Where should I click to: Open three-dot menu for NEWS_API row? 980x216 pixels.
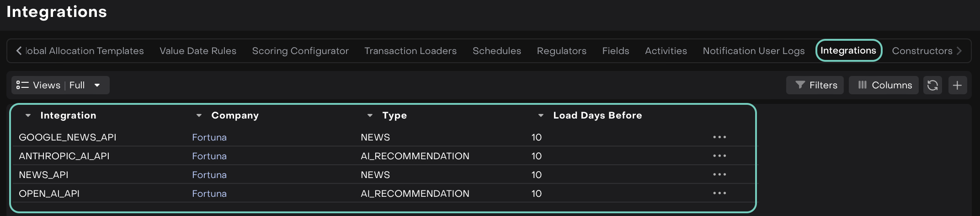pyautogui.click(x=719, y=175)
